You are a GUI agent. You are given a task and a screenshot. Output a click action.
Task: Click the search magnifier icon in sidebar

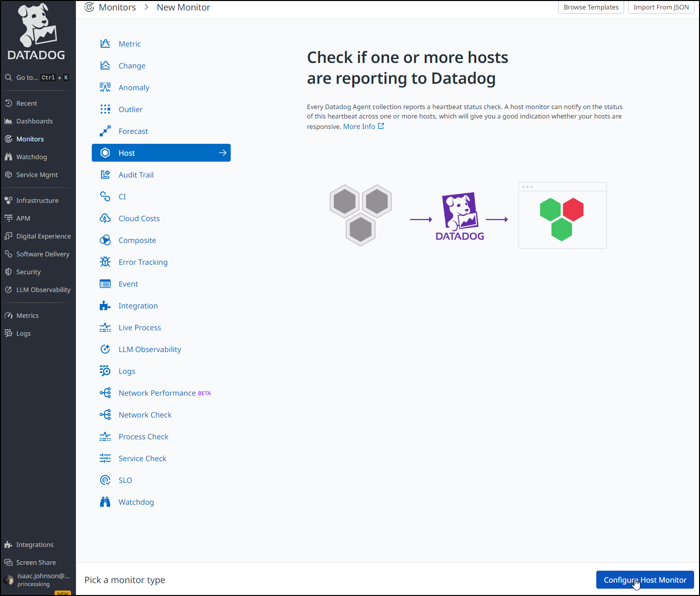[8, 77]
